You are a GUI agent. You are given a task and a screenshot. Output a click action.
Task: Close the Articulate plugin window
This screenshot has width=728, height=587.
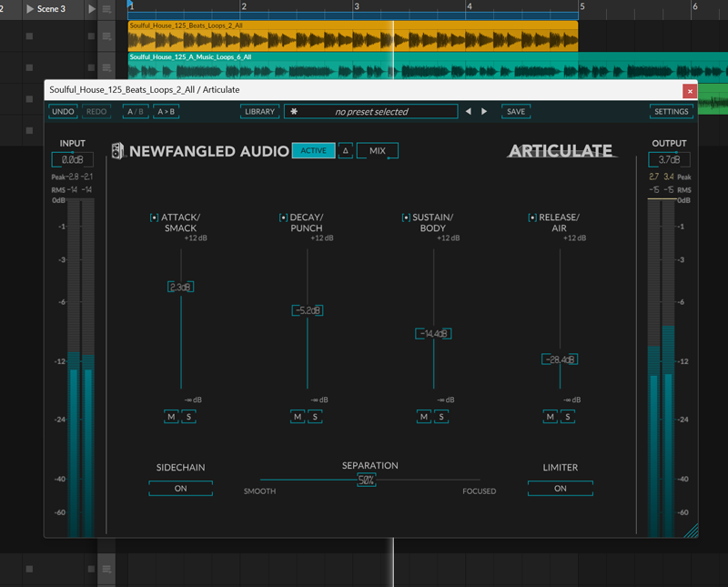pyautogui.click(x=690, y=91)
